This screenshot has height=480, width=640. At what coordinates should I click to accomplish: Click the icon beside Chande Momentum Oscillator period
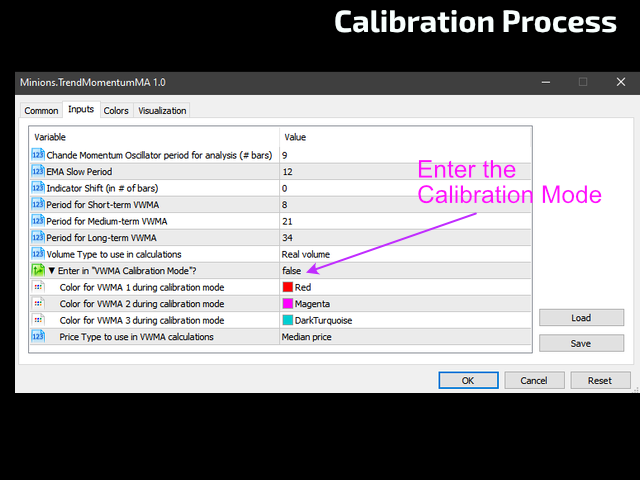coord(38,156)
